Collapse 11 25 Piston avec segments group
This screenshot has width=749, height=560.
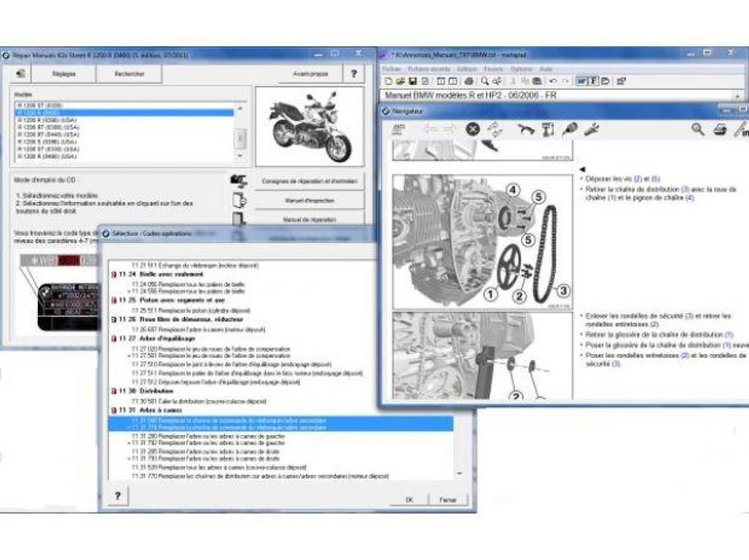point(113,300)
